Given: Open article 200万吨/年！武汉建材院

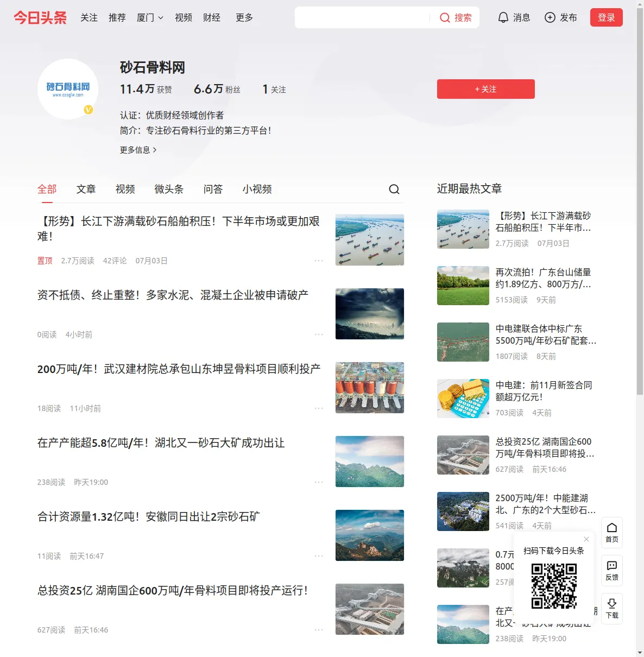Looking at the screenshot, I should click(179, 369).
